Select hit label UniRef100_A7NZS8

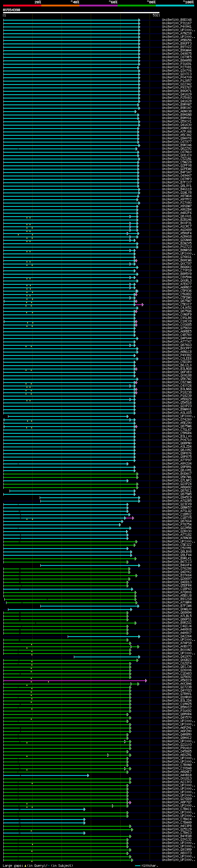coord(177,33)
